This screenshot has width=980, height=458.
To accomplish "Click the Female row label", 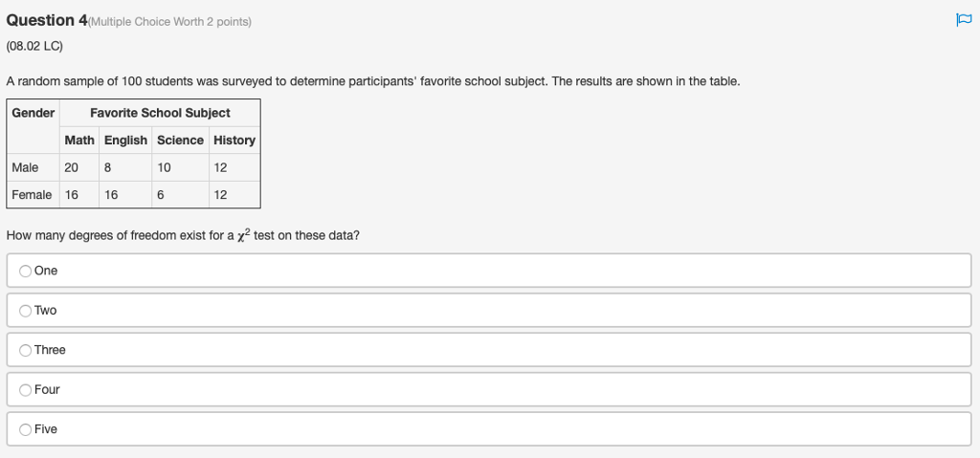I will click(x=33, y=194).
